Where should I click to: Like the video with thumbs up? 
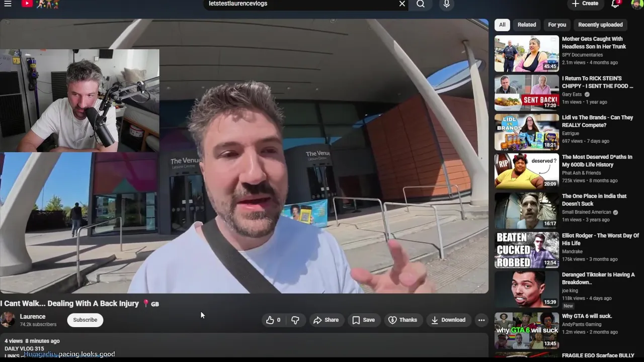[x=273, y=320]
